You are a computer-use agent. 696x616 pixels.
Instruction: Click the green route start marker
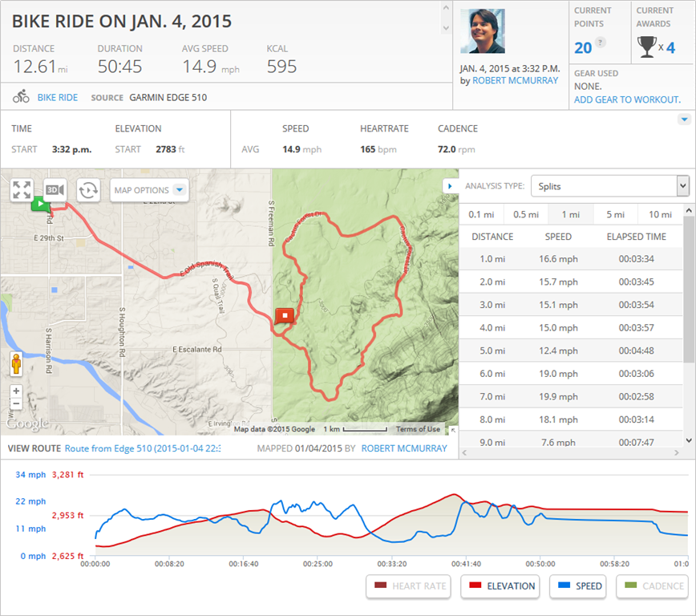click(39, 204)
